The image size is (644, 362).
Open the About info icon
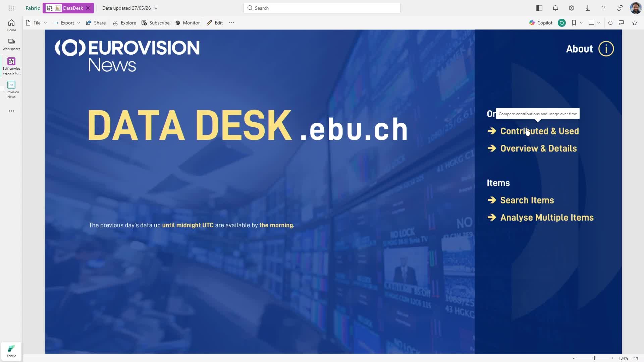[606, 49]
